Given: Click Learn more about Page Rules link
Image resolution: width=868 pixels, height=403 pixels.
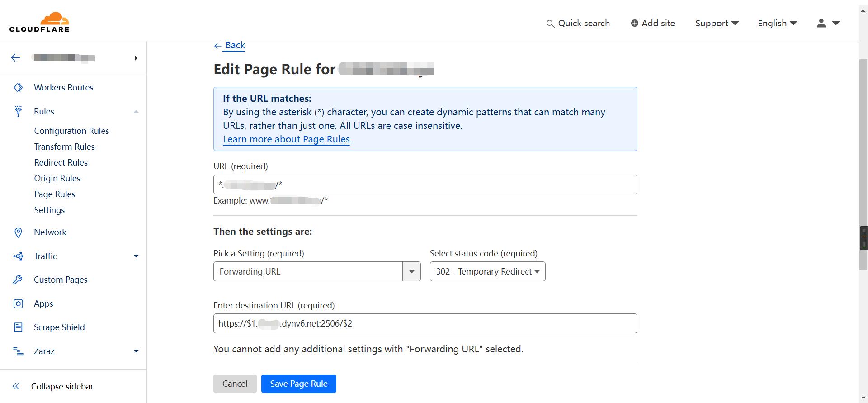Looking at the screenshot, I should point(286,139).
